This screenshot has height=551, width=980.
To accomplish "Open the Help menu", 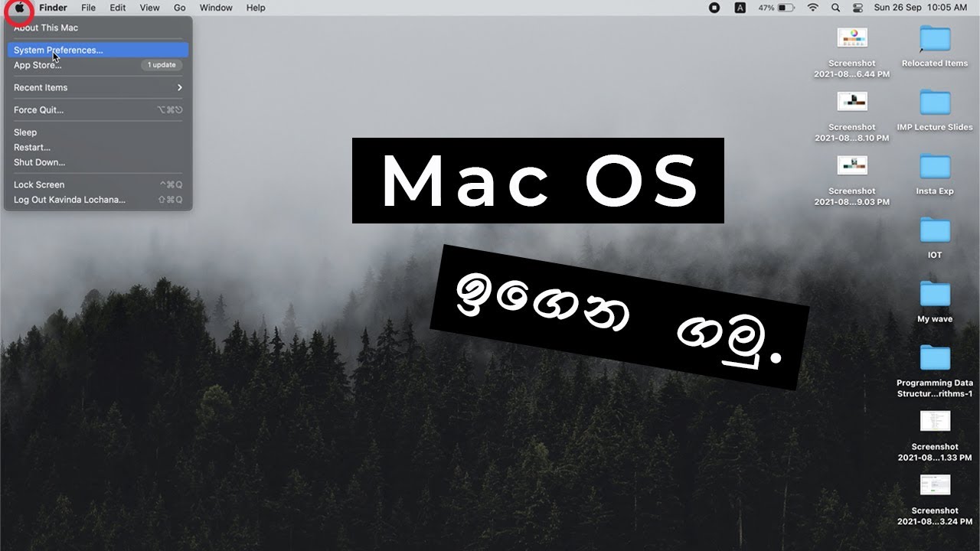I will click(256, 8).
